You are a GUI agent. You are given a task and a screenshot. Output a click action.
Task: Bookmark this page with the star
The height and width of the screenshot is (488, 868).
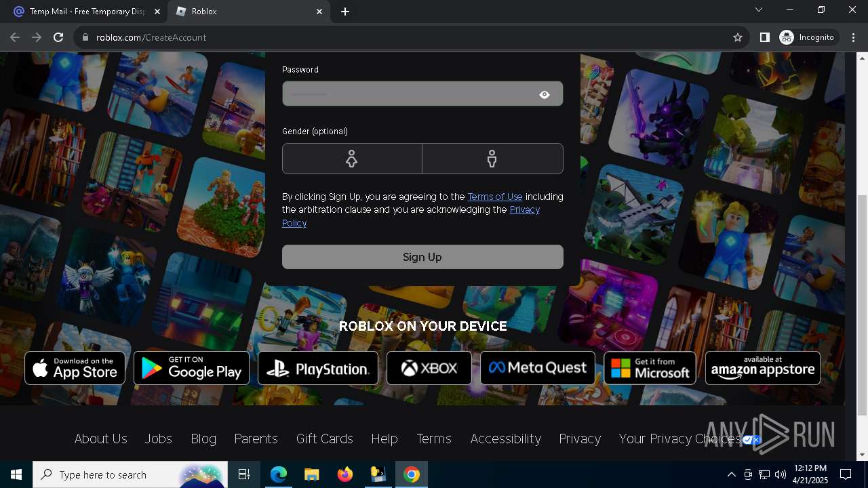[738, 37]
